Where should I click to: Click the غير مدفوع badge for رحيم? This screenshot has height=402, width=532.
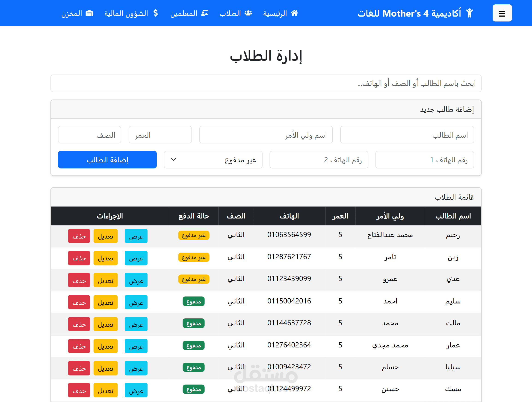193,235
